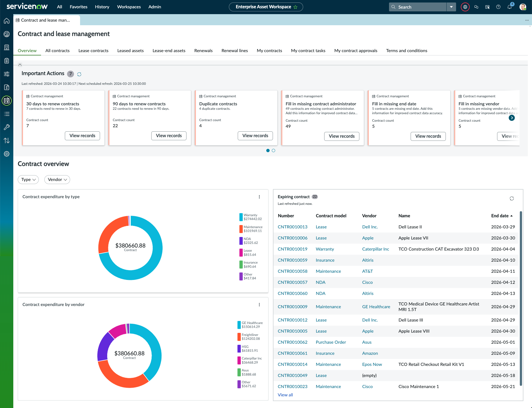Open the sliders icon in left sidebar

(x=7, y=74)
